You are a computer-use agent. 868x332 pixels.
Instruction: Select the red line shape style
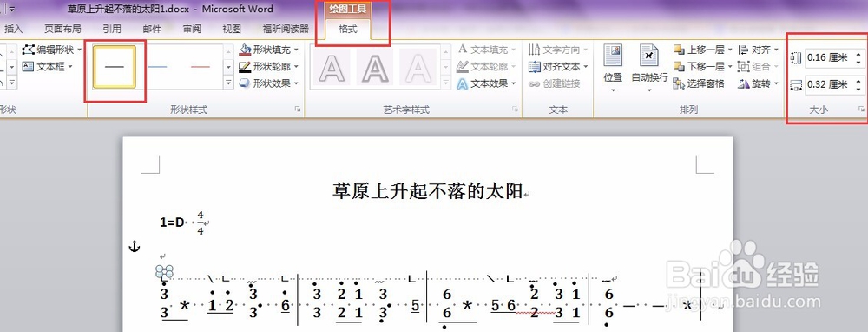201,67
